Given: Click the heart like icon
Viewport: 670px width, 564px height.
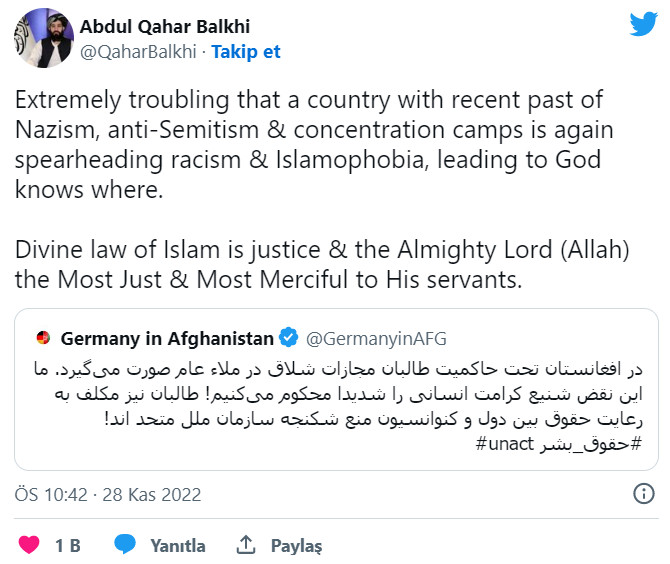Looking at the screenshot, I should point(30,545).
